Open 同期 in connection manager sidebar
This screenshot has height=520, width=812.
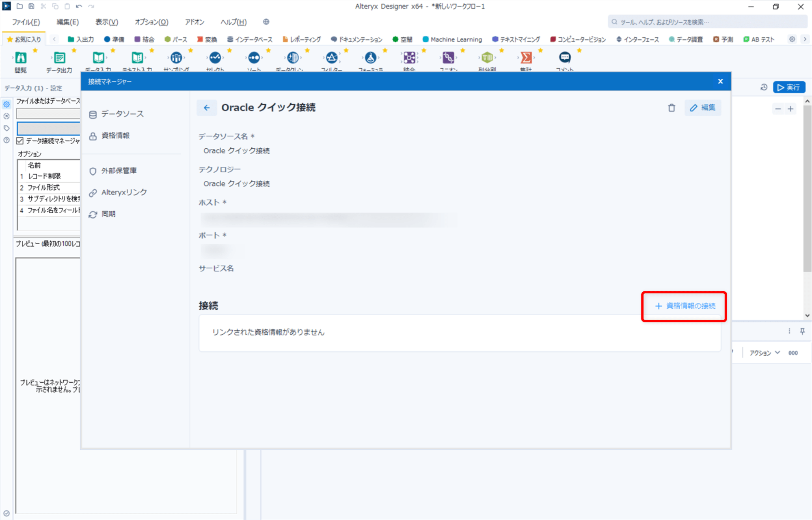click(102, 214)
